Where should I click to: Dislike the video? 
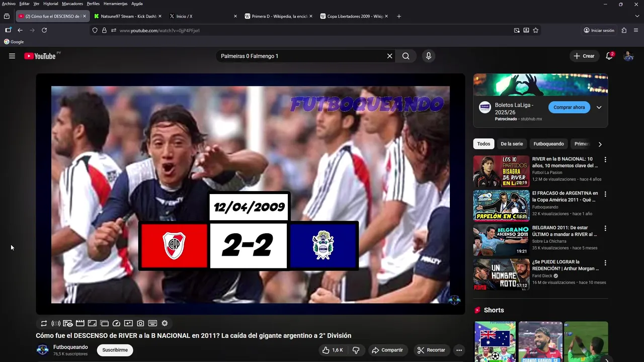tap(356, 350)
